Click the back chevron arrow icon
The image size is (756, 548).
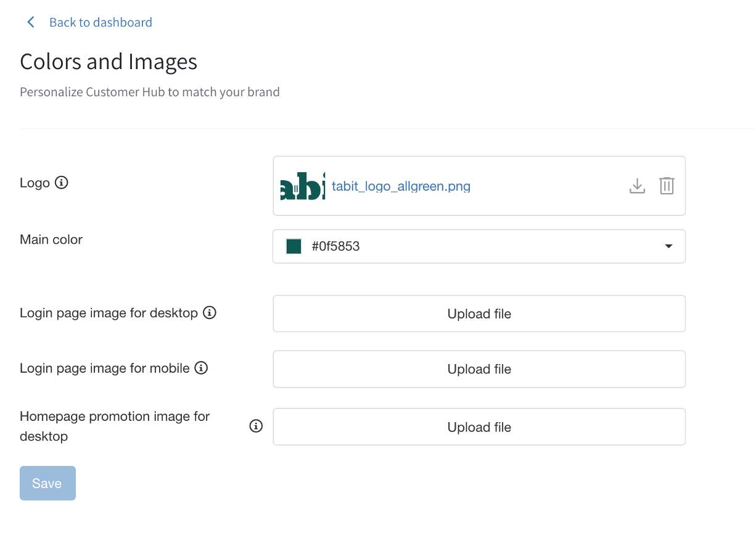30,22
